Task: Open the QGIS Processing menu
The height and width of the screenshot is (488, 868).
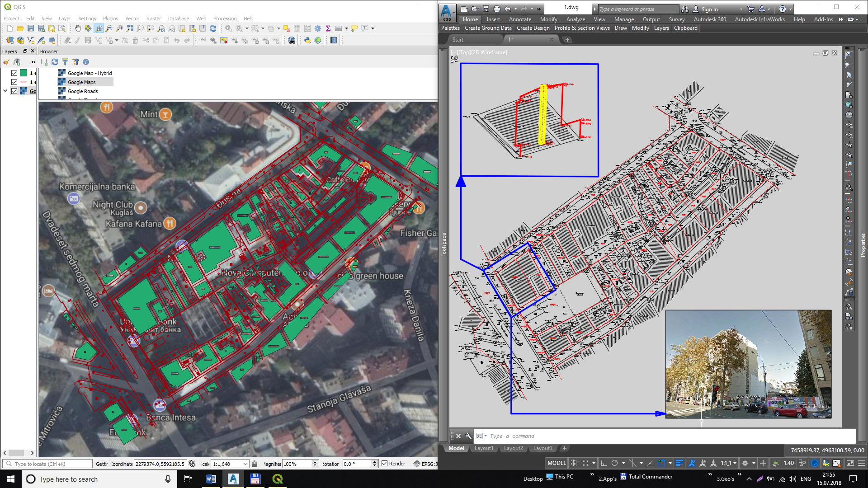Action: point(225,19)
